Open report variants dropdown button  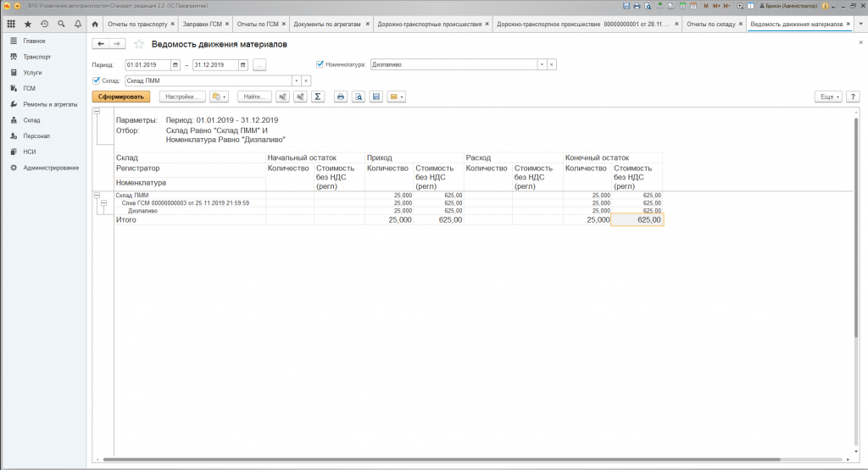[220, 97]
